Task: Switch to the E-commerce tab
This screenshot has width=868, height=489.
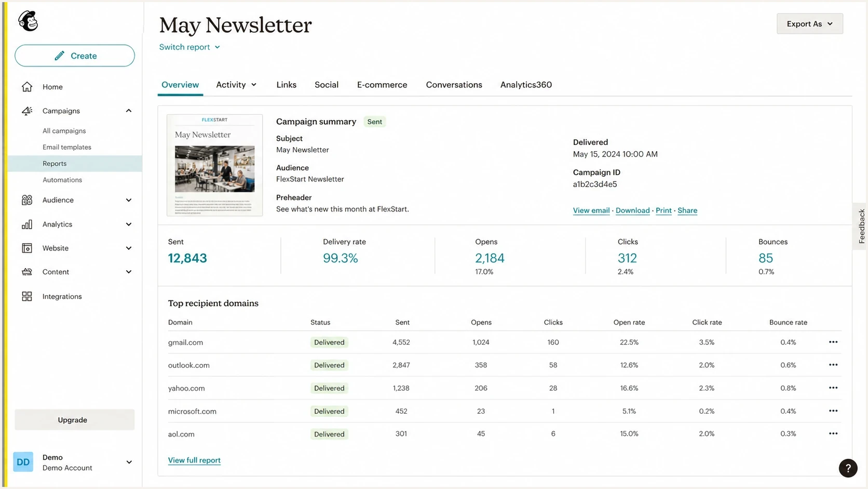Action: pyautogui.click(x=382, y=85)
